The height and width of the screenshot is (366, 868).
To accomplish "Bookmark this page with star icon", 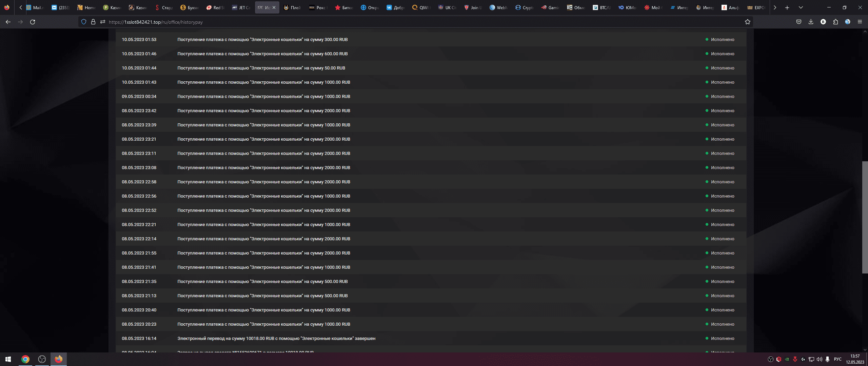I will (x=748, y=22).
